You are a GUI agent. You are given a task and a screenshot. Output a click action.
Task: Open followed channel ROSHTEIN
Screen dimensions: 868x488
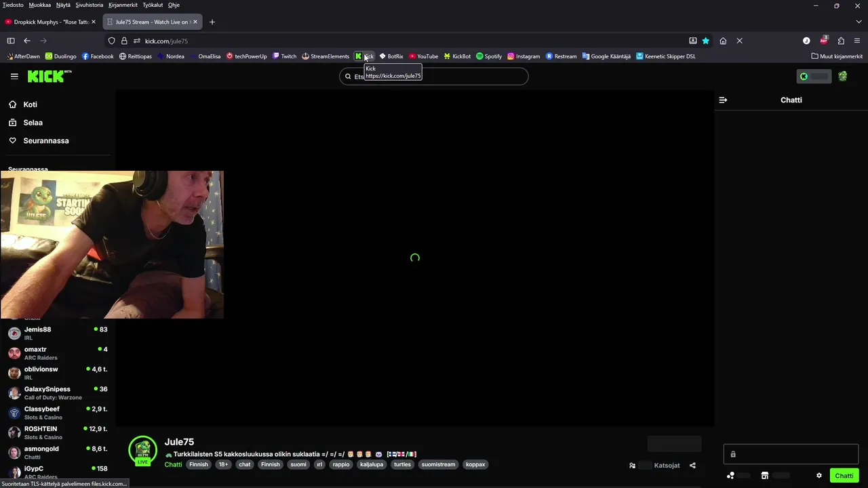click(x=58, y=432)
